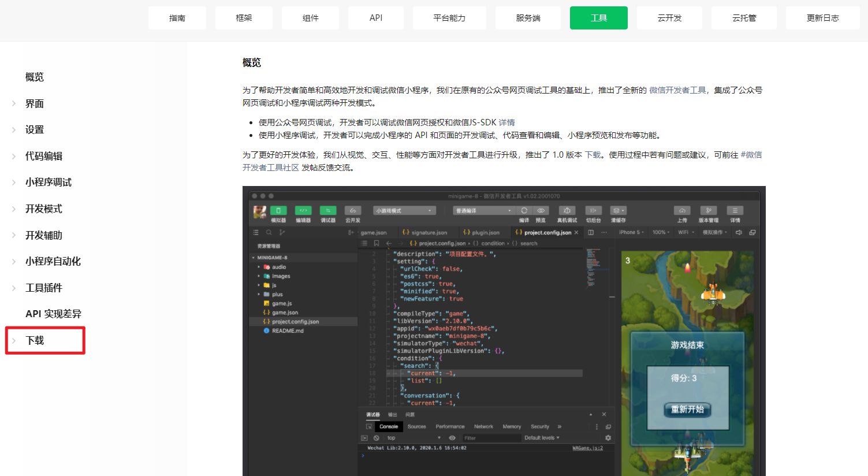Open the 框架 top navigation tab
This screenshot has height=476, width=868.
pos(244,18)
